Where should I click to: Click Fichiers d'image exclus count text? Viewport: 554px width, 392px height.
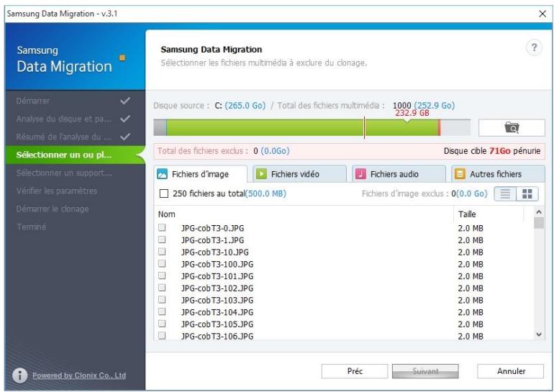tap(424, 193)
